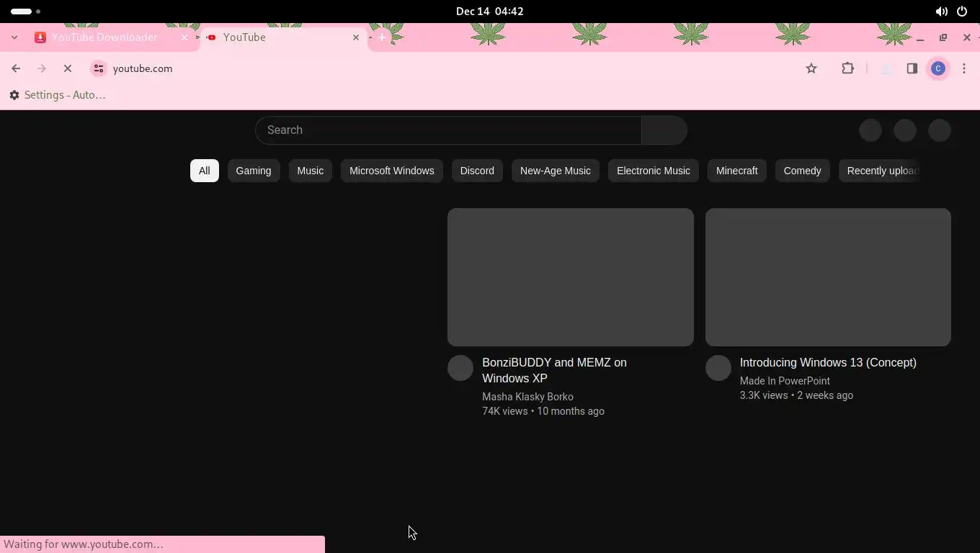Select the Discord filter chip
The height and width of the screenshot is (553, 980).
[477, 171]
